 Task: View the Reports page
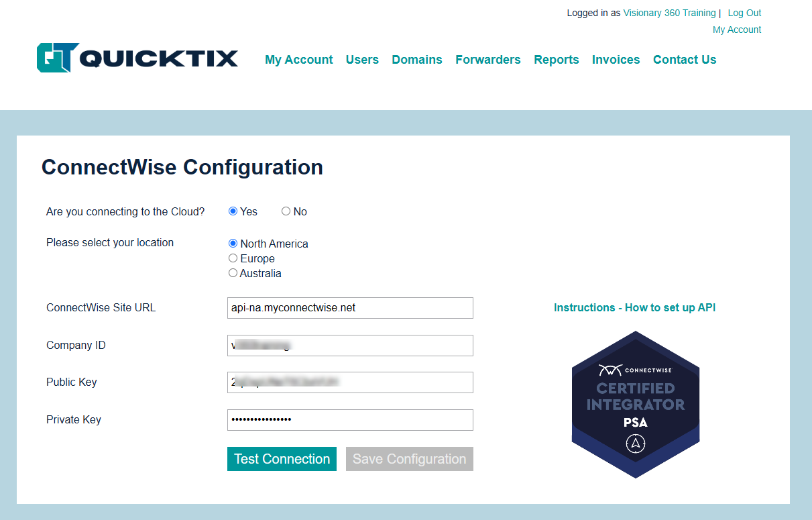557,60
